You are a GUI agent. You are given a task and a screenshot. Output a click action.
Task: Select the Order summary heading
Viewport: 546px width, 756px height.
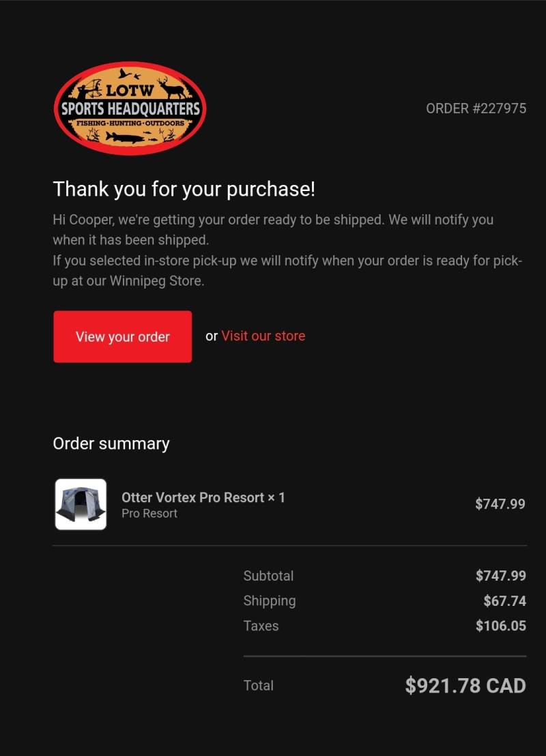111,444
